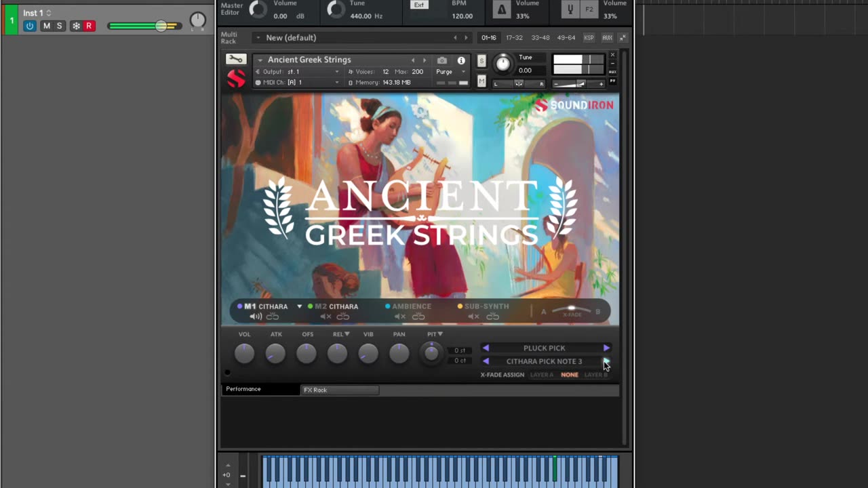Toggle the Ext sync button
The image size is (868, 488).
point(419,5)
